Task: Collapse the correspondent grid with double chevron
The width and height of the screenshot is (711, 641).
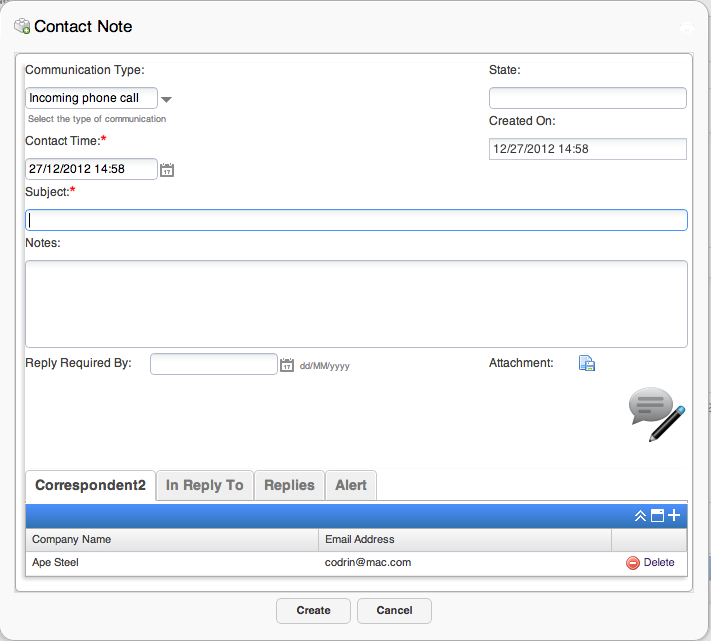Action: (640, 515)
